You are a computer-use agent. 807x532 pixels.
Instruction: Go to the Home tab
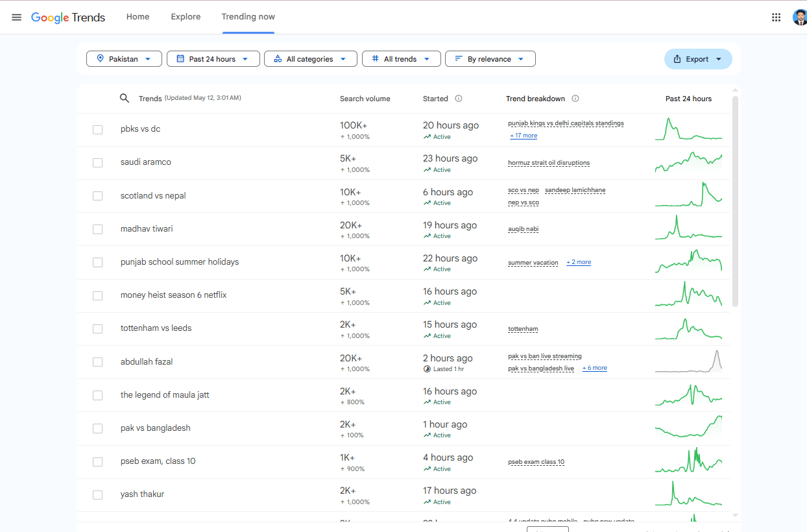click(x=138, y=17)
